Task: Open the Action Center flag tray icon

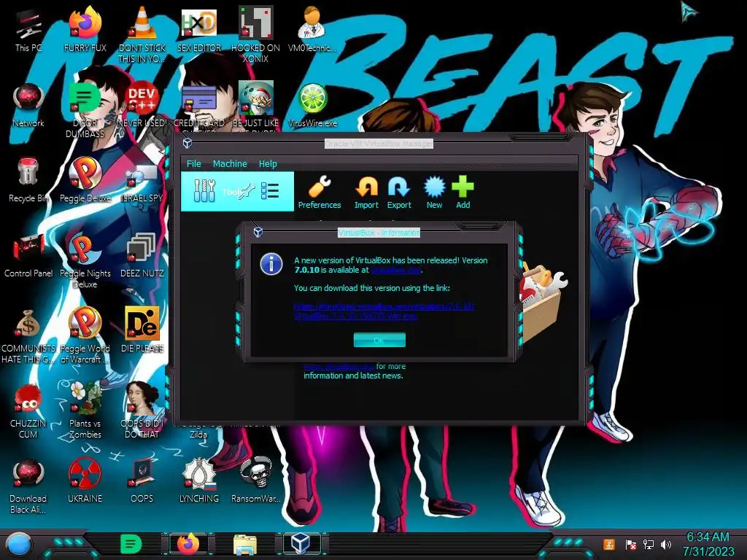Action: click(630, 544)
